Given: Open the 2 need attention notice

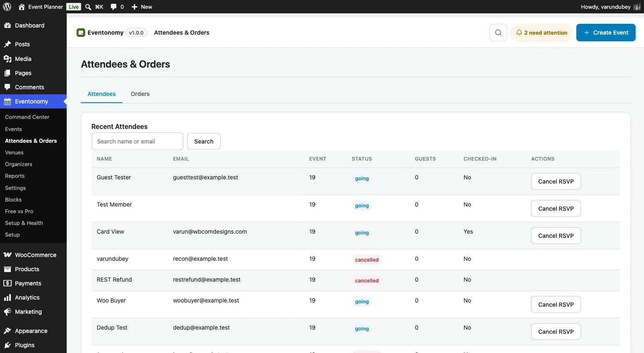Looking at the screenshot, I should point(541,33).
